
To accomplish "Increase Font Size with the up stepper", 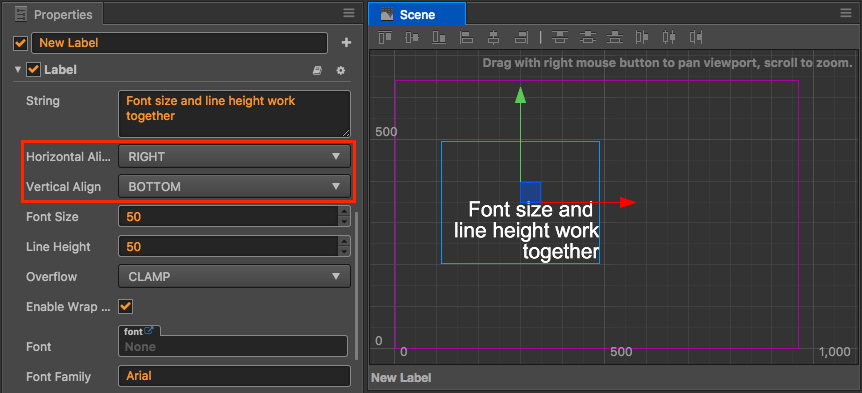I will [344, 211].
